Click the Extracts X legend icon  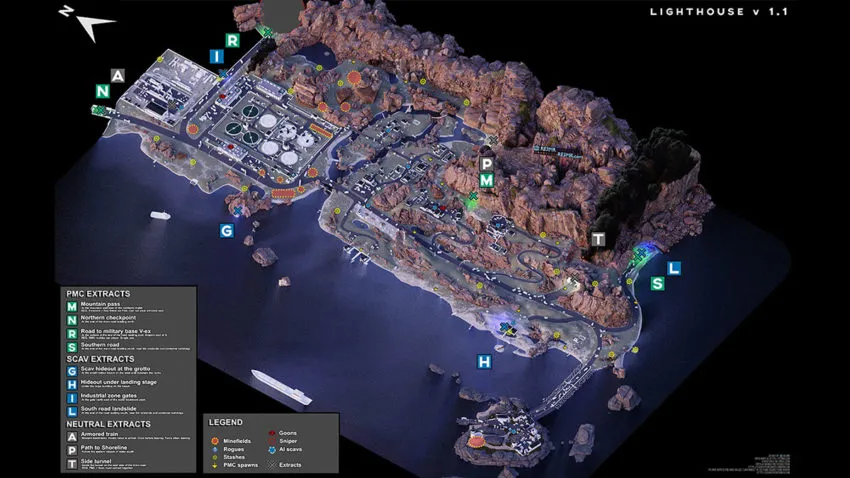[272, 465]
